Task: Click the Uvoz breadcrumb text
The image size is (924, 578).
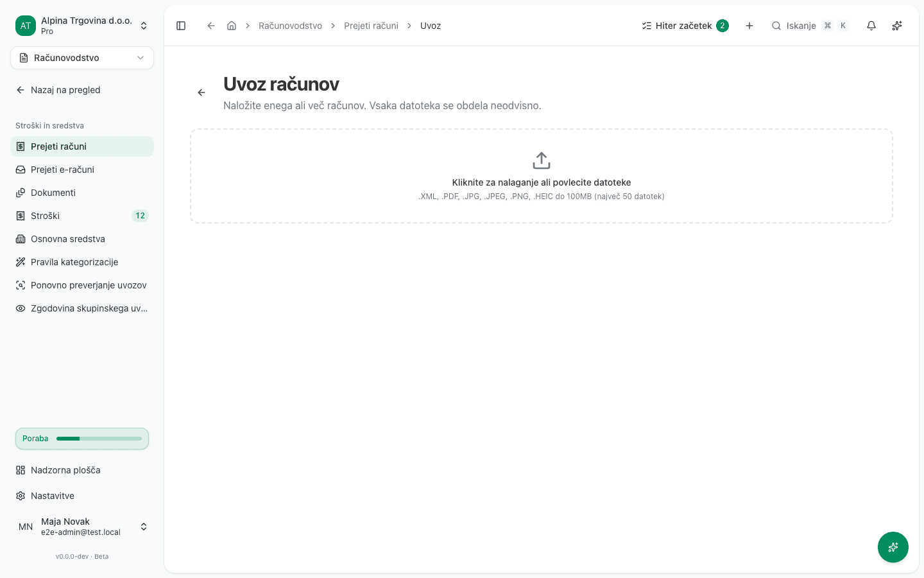Action: pyautogui.click(x=431, y=26)
